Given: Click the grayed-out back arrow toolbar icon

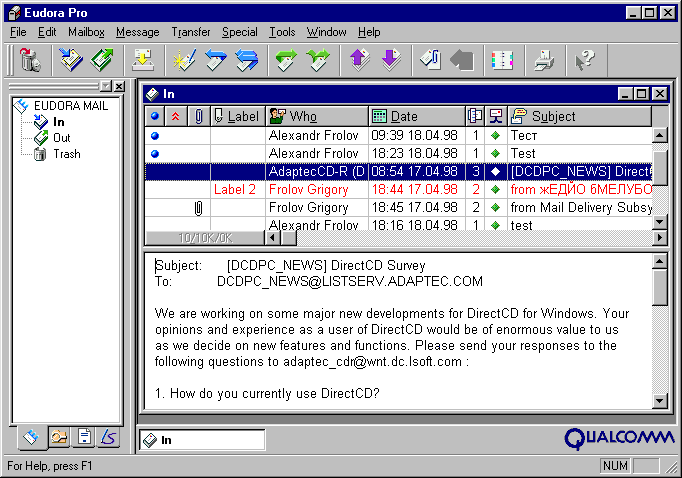Looking at the screenshot, I should 462,60.
